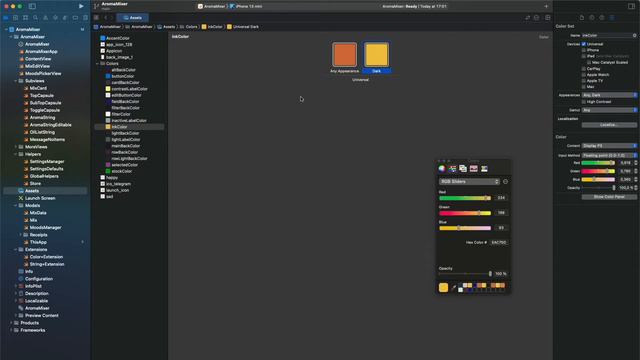
Task: Collapse the Subviews group
Action: tap(16, 81)
